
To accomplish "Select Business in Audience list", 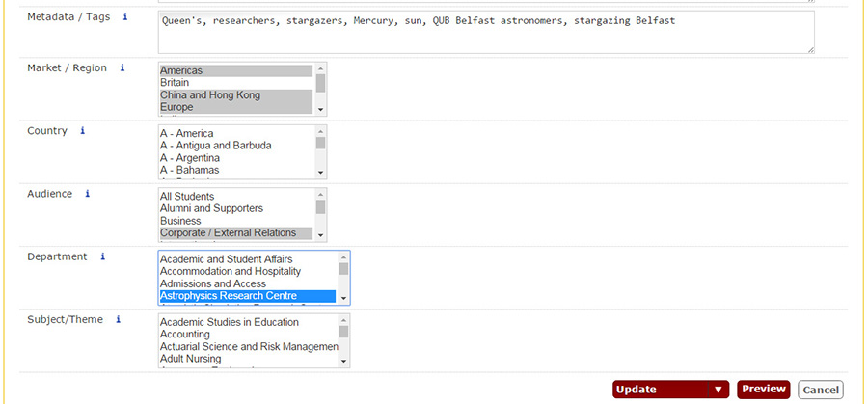I will click(236, 221).
